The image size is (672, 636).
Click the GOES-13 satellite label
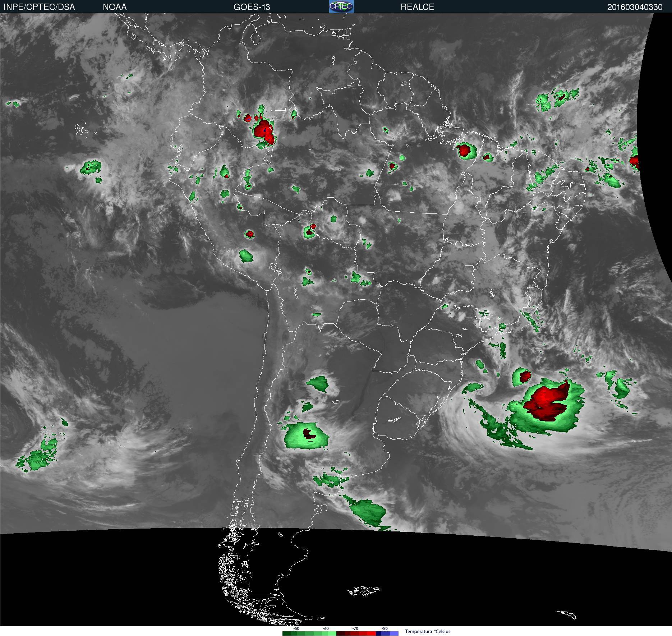[252, 7]
